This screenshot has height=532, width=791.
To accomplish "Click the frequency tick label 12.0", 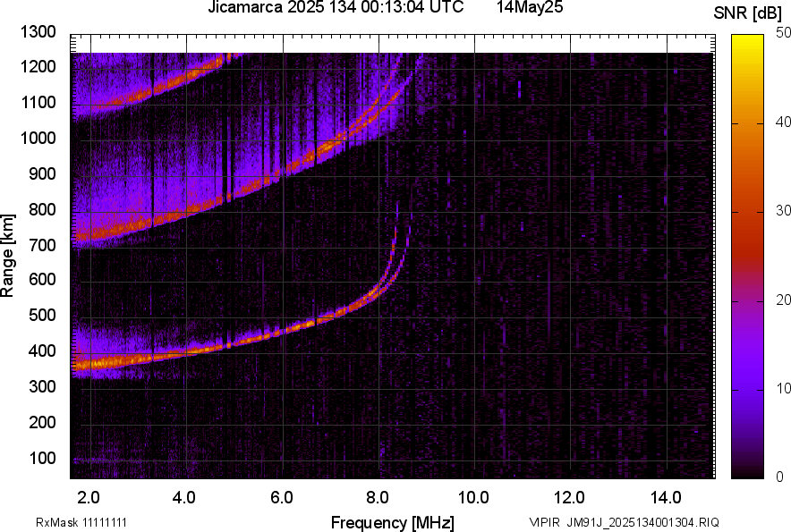I will pyautogui.click(x=569, y=498).
